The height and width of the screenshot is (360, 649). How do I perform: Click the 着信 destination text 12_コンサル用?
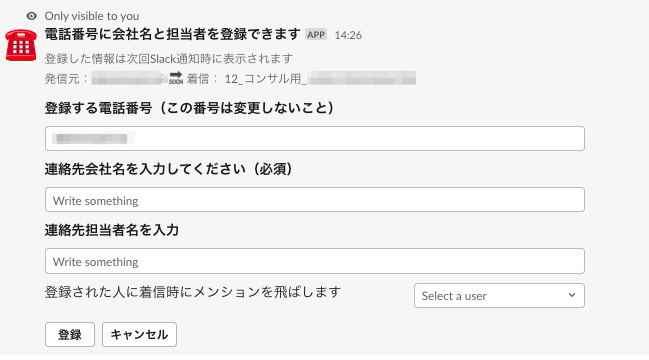pyautogui.click(x=265, y=79)
